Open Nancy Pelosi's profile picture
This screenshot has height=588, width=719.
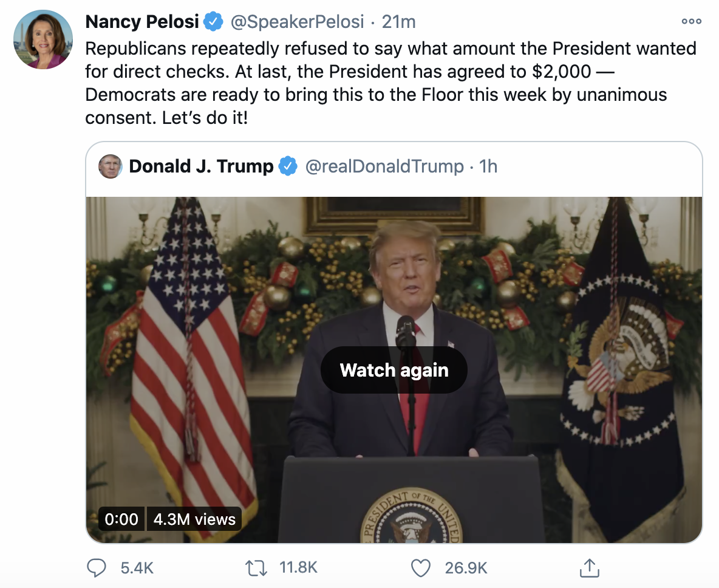point(43,39)
